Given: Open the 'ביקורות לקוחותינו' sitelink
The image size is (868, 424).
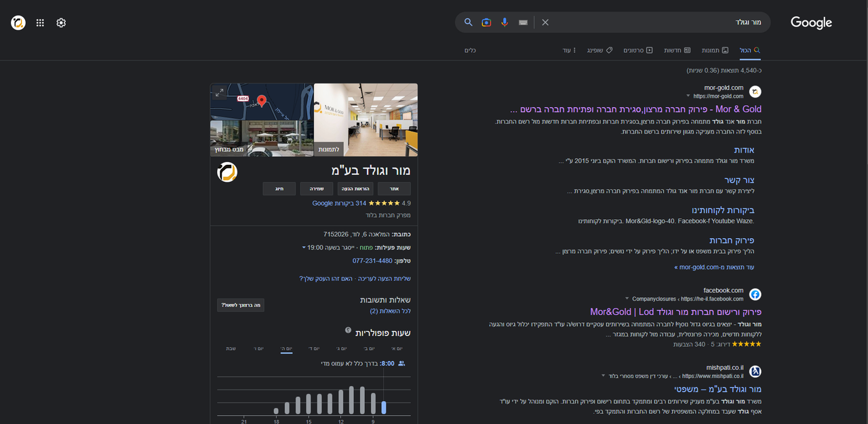Looking at the screenshot, I should 723,210.
